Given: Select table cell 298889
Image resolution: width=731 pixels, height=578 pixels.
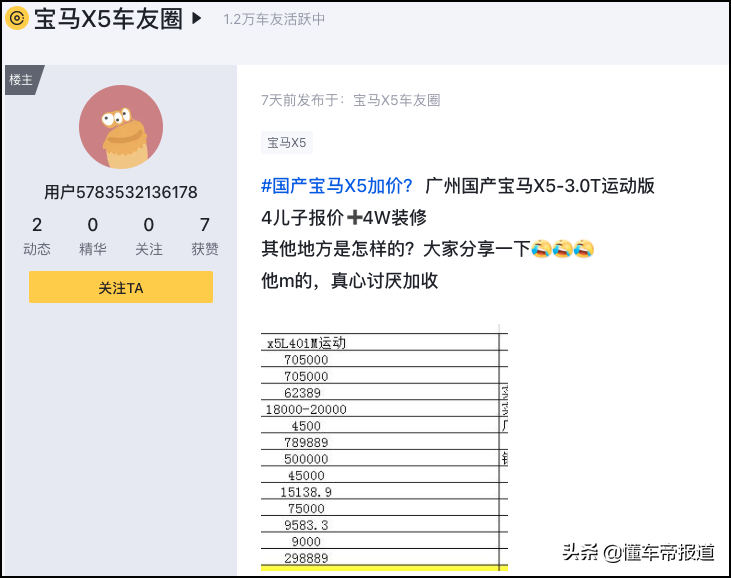Looking at the screenshot, I should pyautogui.click(x=380, y=557).
